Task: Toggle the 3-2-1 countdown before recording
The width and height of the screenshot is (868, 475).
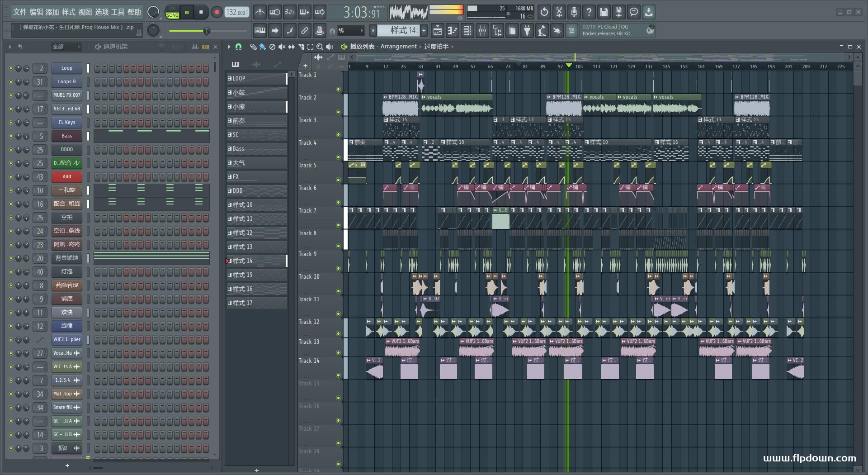Action: [290, 12]
